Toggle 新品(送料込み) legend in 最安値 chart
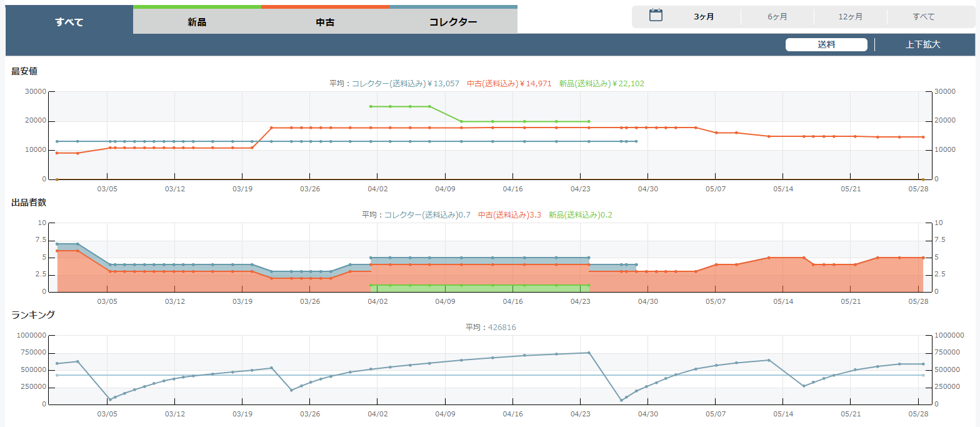This screenshot has height=427, width=980. coord(601,83)
